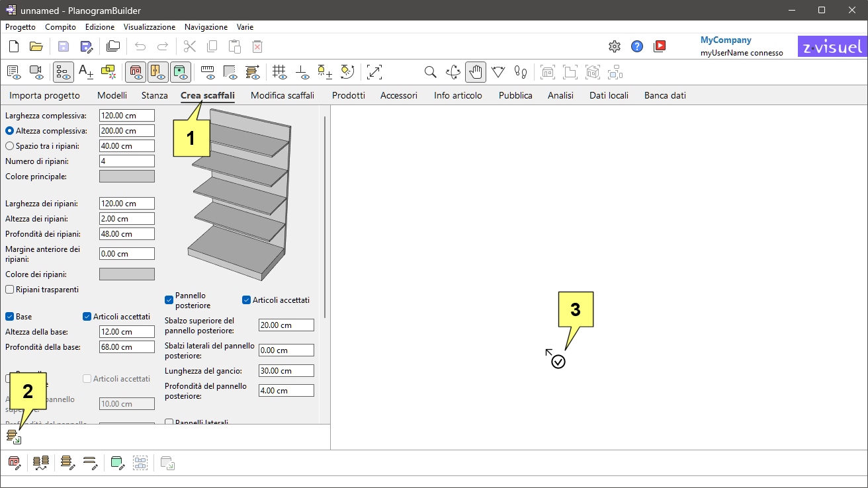The width and height of the screenshot is (868, 488).
Task: Click the two-shelving-units link icon in bottom toolbar
Action: pos(41,463)
